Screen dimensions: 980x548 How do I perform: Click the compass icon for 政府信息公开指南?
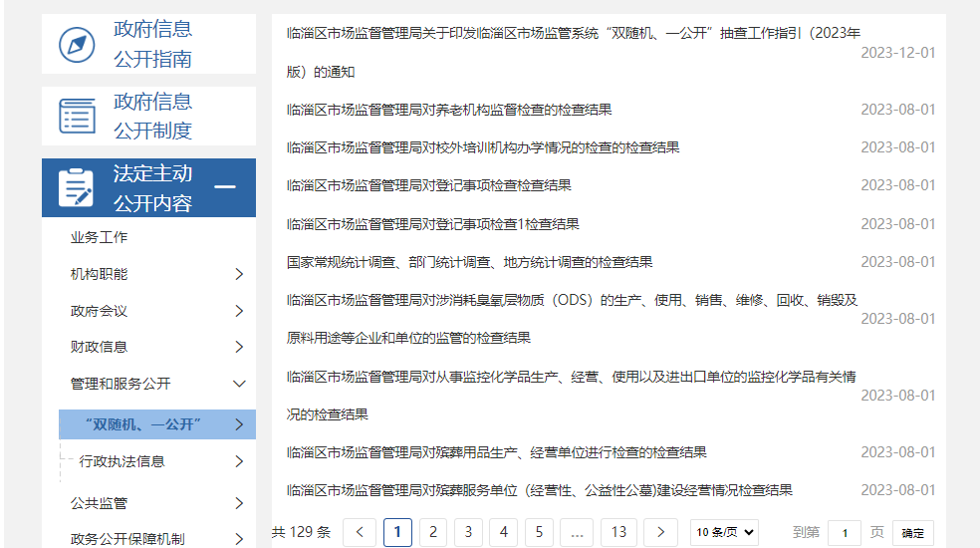click(77, 45)
